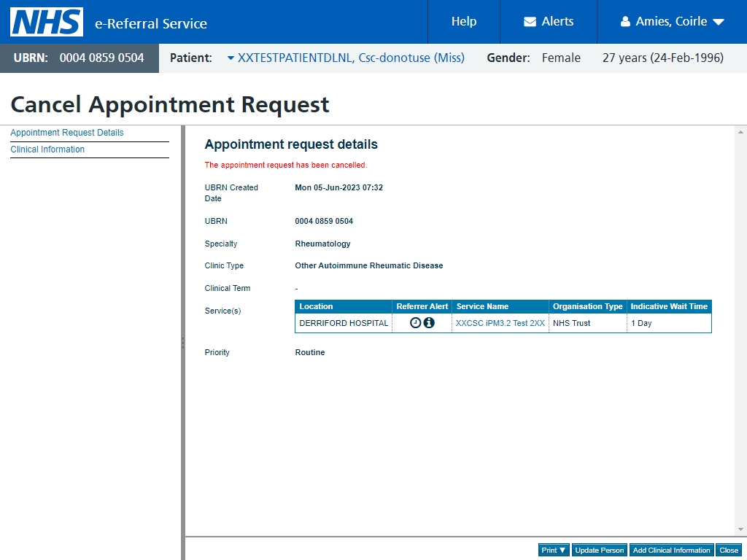Open the Alerts envelope icon
The image size is (747, 560).
(530, 22)
